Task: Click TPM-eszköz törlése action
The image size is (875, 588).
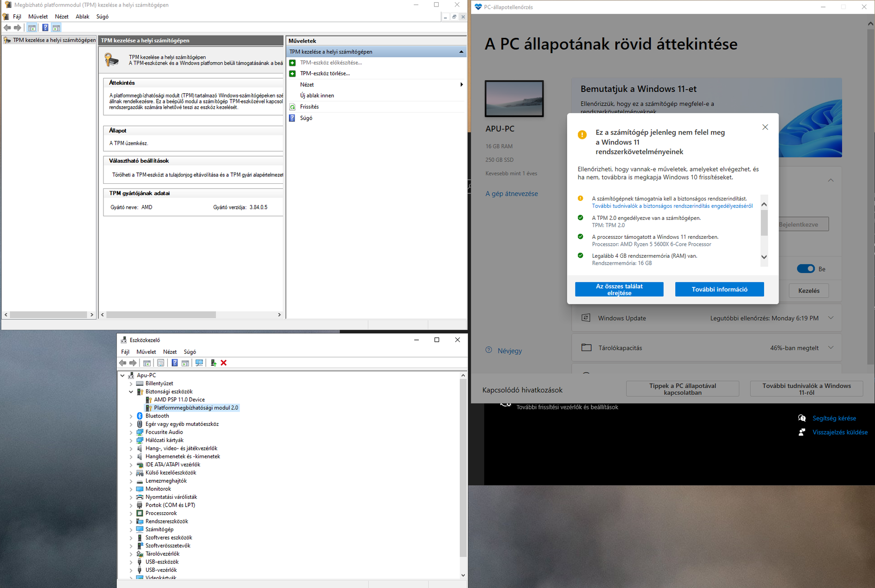Action: pyautogui.click(x=325, y=73)
